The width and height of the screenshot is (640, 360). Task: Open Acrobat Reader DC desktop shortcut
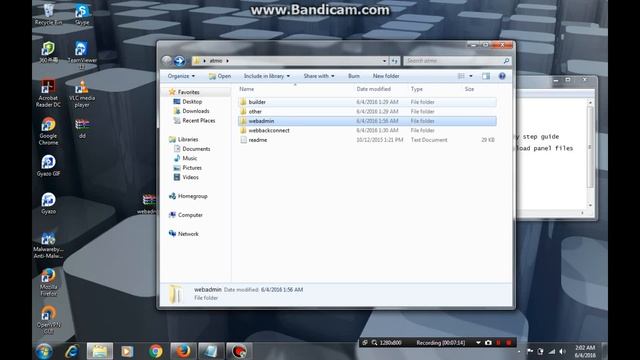pyautogui.click(x=48, y=93)
